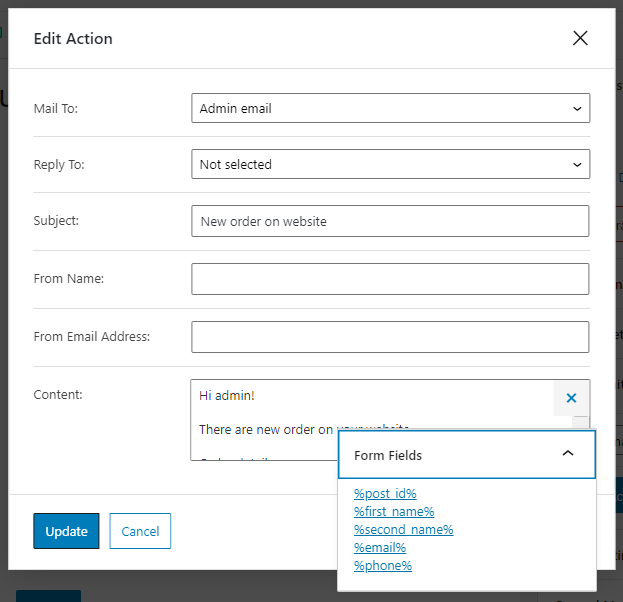Open the Reply To dropdown
This screenshot has height=602, width=623.
pos(391,164)
